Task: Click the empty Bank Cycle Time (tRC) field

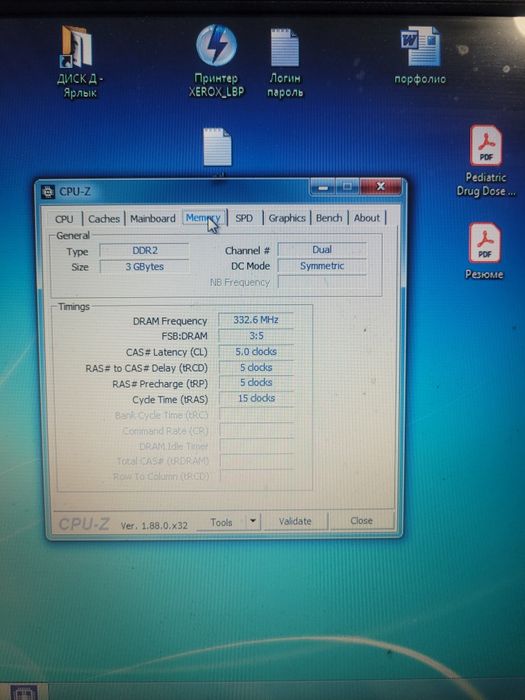Action: tap(257, 414)
